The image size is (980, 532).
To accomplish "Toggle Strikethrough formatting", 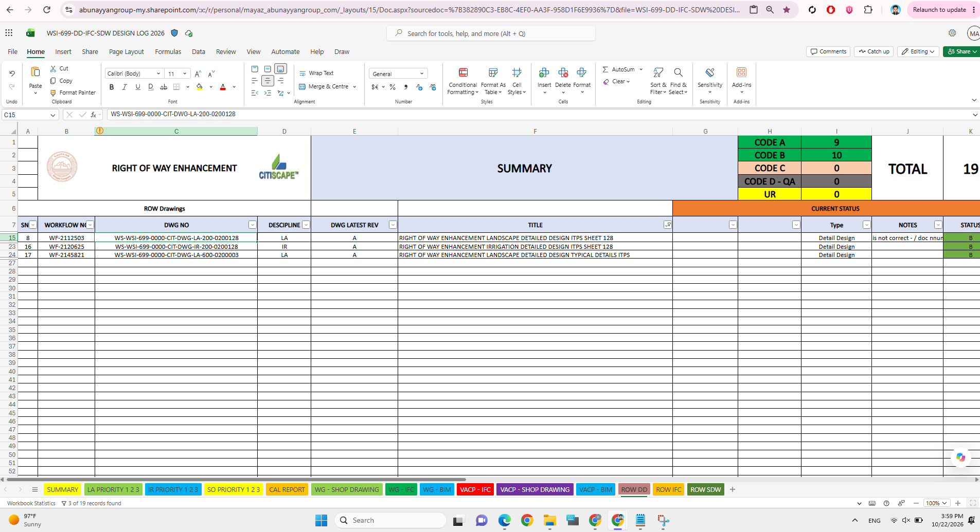I will click(x=164, y=87).
